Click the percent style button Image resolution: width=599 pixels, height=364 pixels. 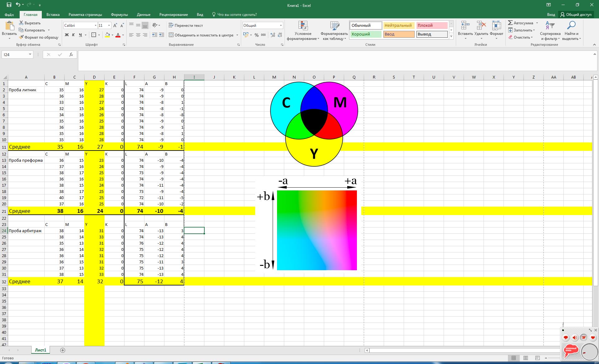[256, 35]
